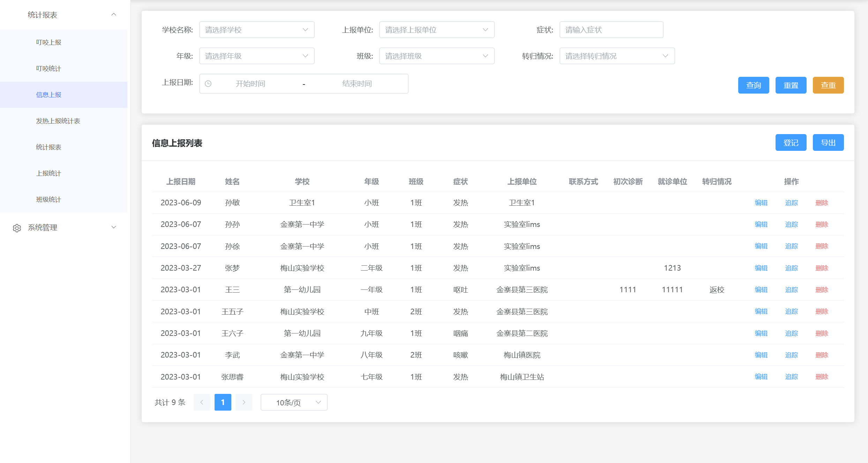Viewport: 868px width, 463px height.
Task: Open 叮咬统计 in the sidebar
Action: (63, 68)
